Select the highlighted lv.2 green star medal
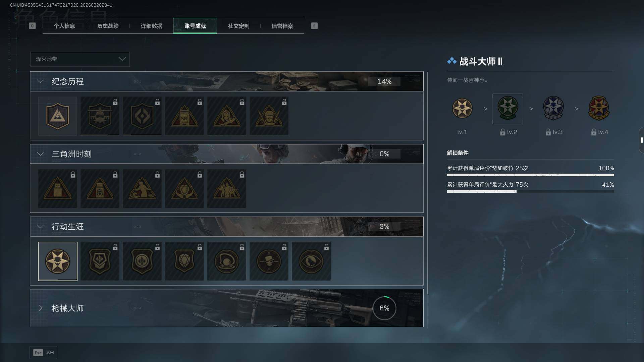This screenshot has height=362, width=644. point(507,109)
